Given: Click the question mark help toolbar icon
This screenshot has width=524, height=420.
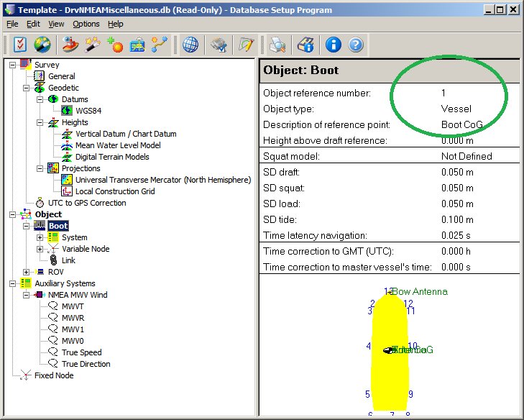Looking at the screenshot, I should click(356, 45).
